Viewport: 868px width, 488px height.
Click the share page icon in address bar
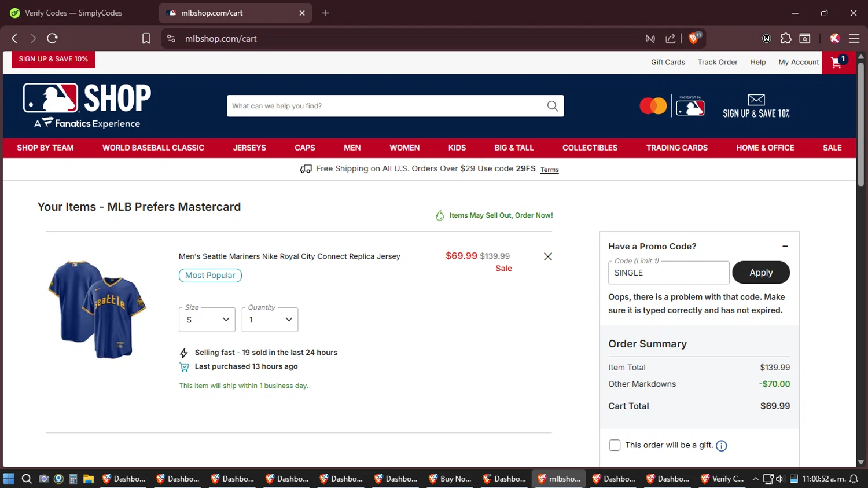(671, 38)
